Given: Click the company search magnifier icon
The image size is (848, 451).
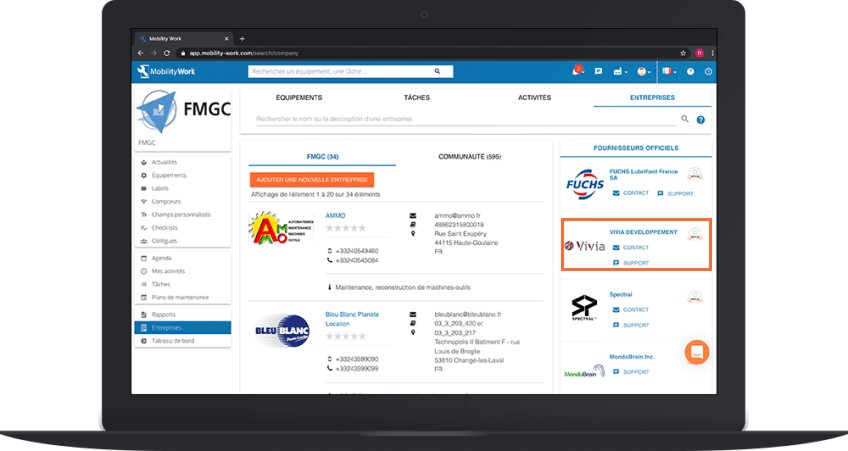Looking at the screenshot, I should (685, 119).
